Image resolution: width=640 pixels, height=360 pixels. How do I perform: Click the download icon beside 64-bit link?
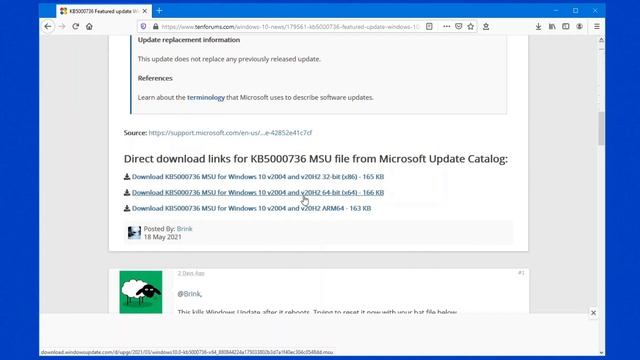[x=127, y=192]
